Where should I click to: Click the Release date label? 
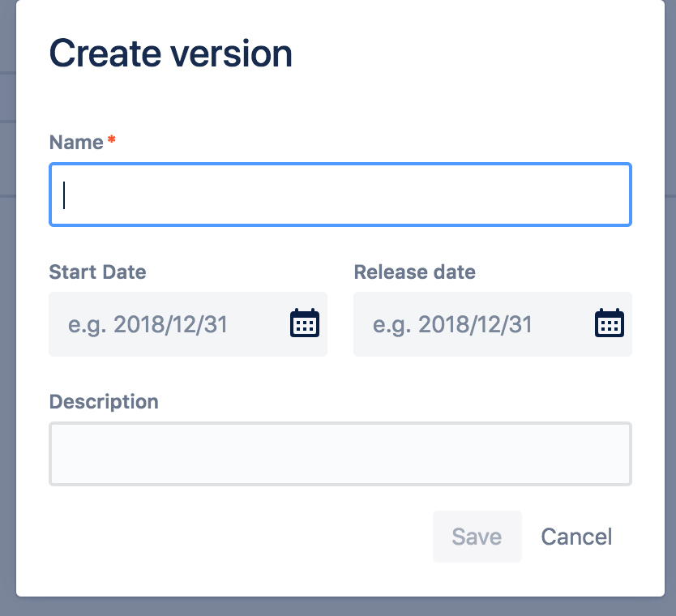414,272
